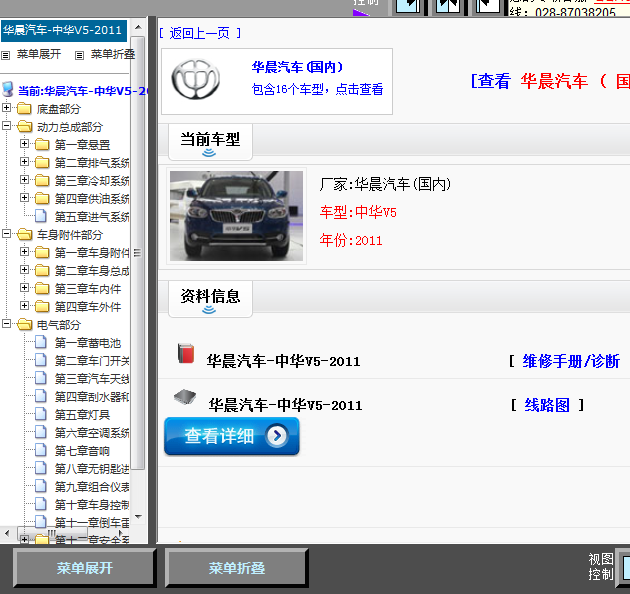Image resolution: width=630 pixels, height=594 pixels.
Task: Click the folder icon of 第三章车内件
Action: click(x=42, y=288)
